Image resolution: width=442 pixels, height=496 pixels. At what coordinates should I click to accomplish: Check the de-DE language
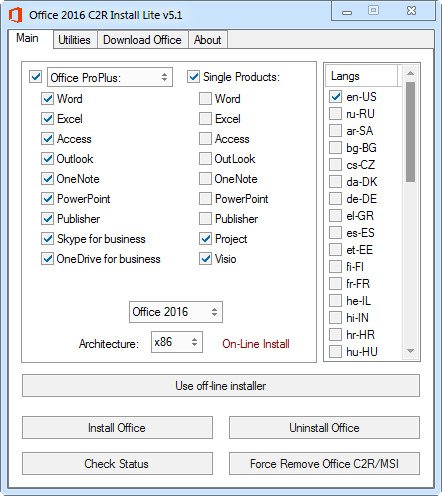(x=335, y=199)
